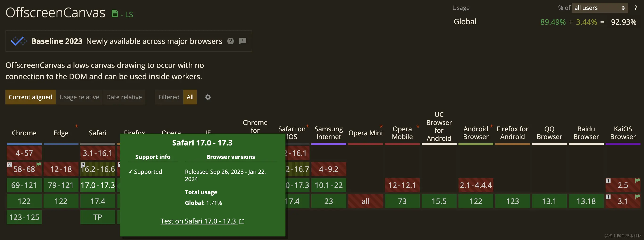
Task: Switch to Date relative view
Action: point(124,97)
